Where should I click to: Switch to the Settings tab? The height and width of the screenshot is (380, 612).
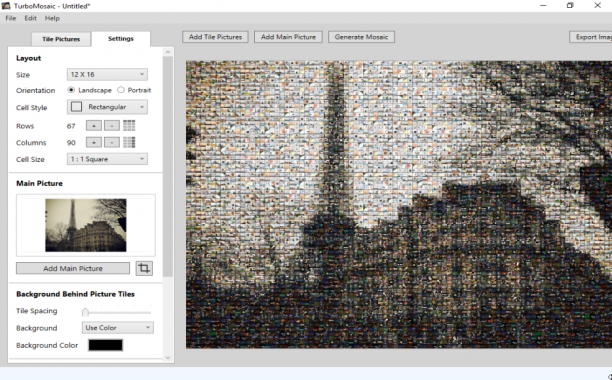pyautogui.click(x=121, y=39)
